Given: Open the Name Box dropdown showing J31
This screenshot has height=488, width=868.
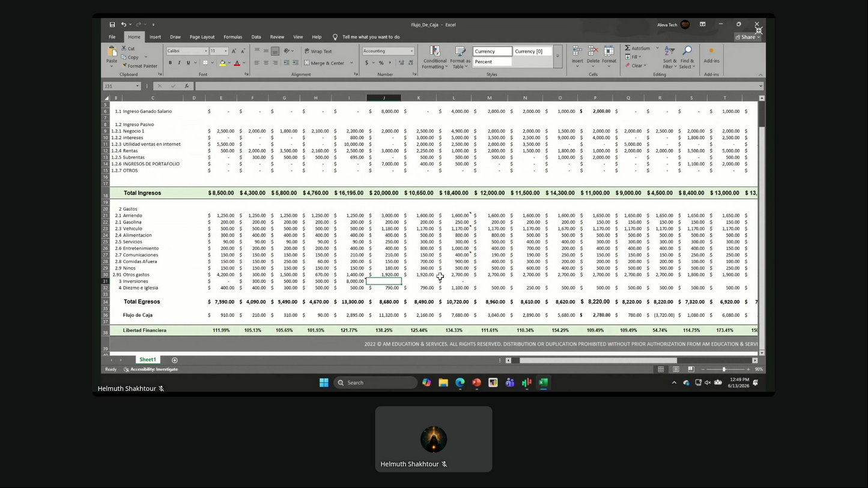Looking at the screenshot, I should tap(138, 86).
